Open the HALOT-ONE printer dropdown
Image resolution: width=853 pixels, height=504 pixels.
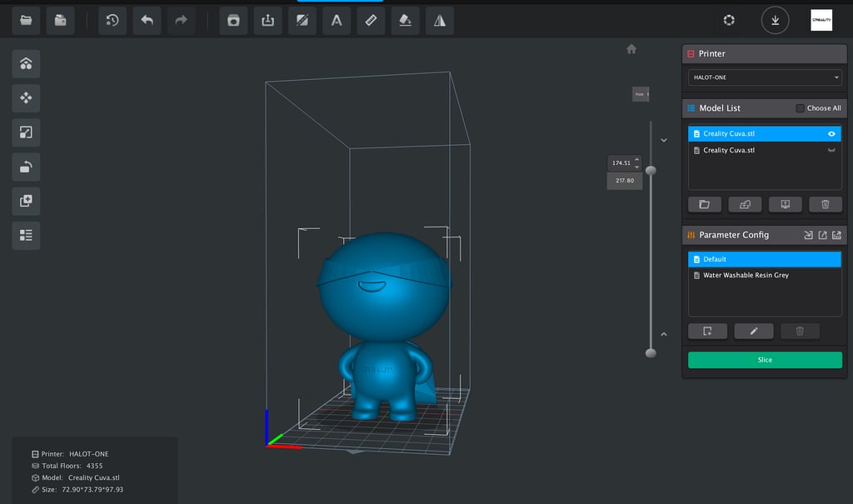[x=765, y=77]
